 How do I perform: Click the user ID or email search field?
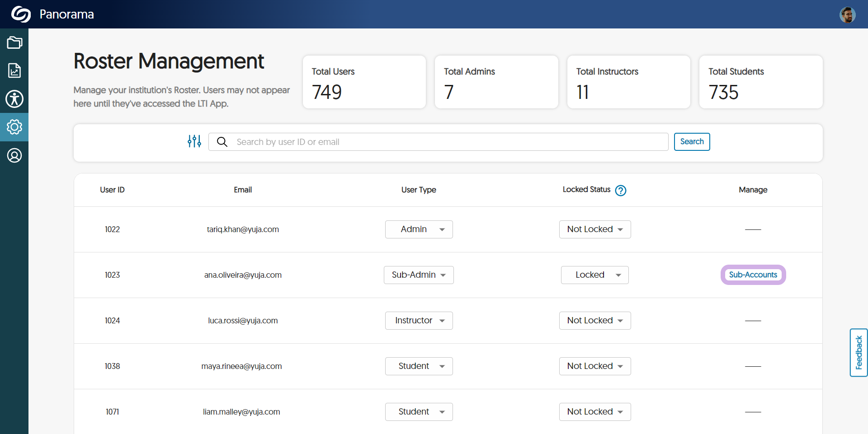tap(448, 142)
